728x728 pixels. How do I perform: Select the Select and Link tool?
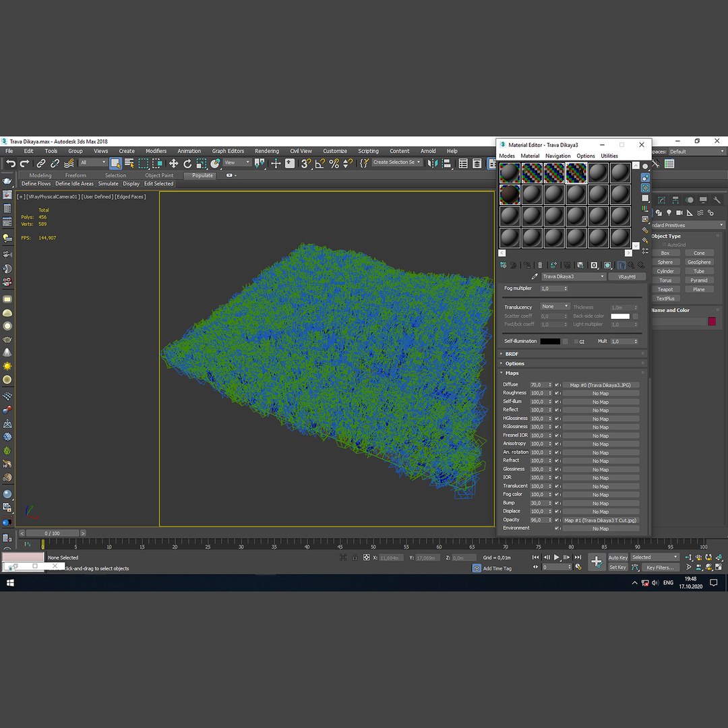[x=41, y=163]
